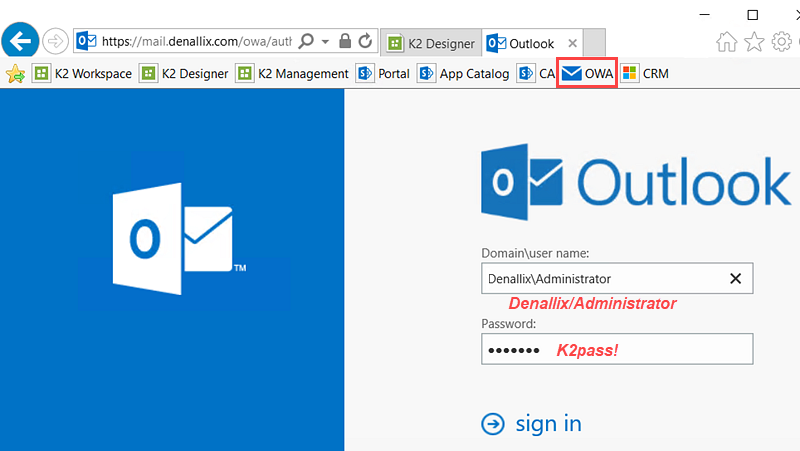Open the K2 Management favorite

click(x=292, y=74)
